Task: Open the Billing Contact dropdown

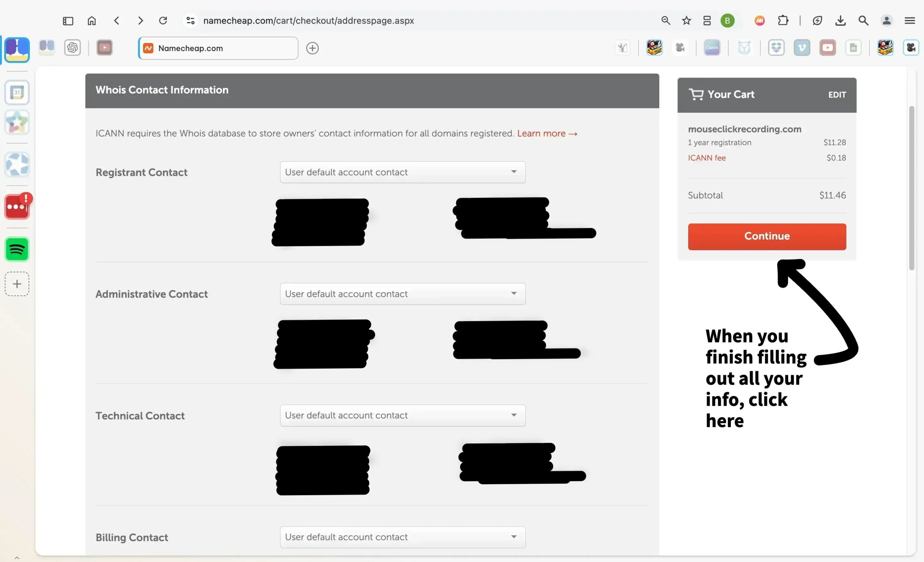Action: click(x=402, y=537)
